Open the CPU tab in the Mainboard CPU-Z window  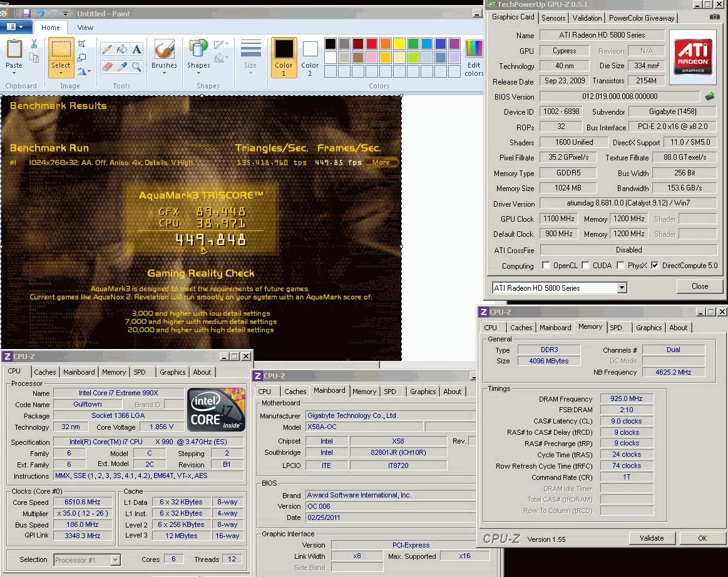pos(265,392)
